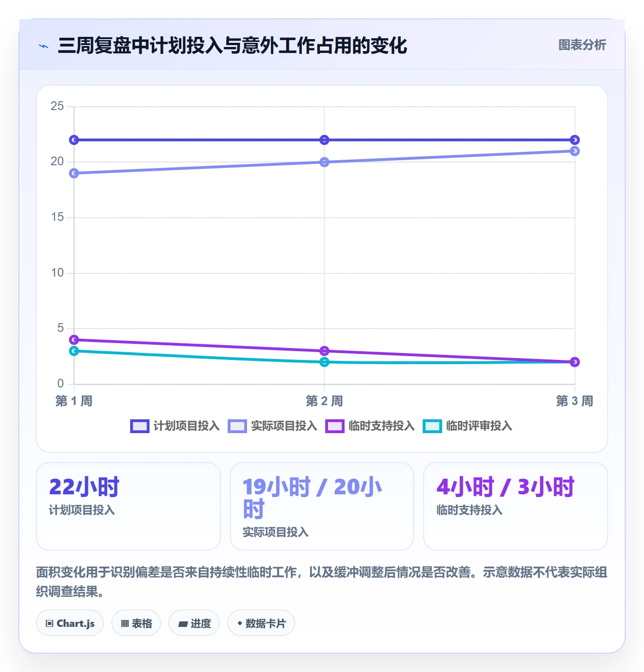The height and width of the screenshot is (672, 644).
Task: Click the footnote text starting 面积变化用于识别
Action: [322, 582]
